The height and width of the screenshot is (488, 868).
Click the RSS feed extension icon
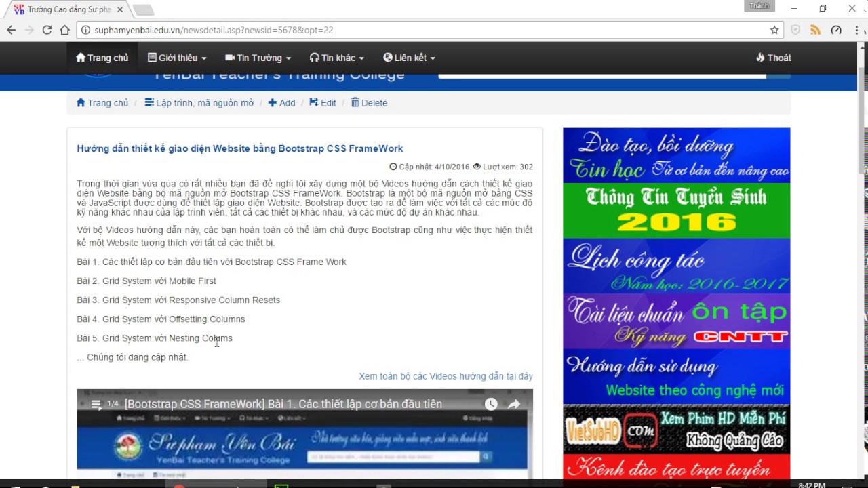tap(815, 30)
